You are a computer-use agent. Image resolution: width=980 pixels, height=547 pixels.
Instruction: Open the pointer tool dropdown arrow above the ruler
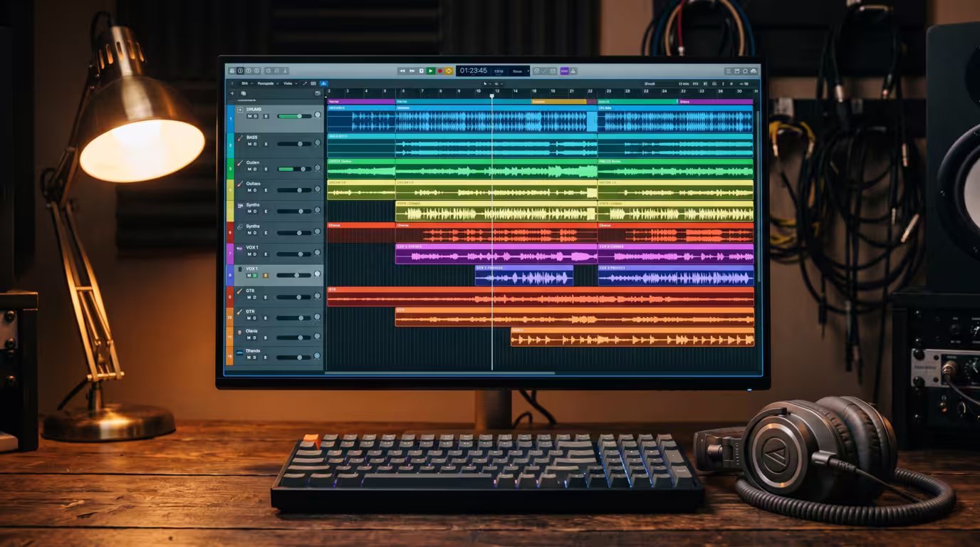pos(491,83)
